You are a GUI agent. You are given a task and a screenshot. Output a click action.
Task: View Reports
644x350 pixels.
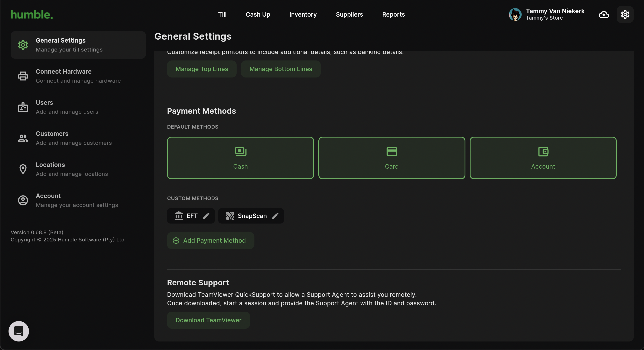tap(394, 14)
